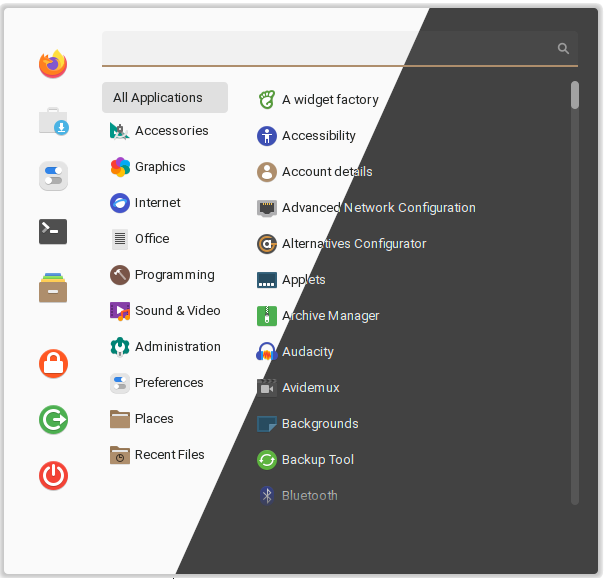
Task: Open Accessibility by its text label
Action: coord(319,136)
